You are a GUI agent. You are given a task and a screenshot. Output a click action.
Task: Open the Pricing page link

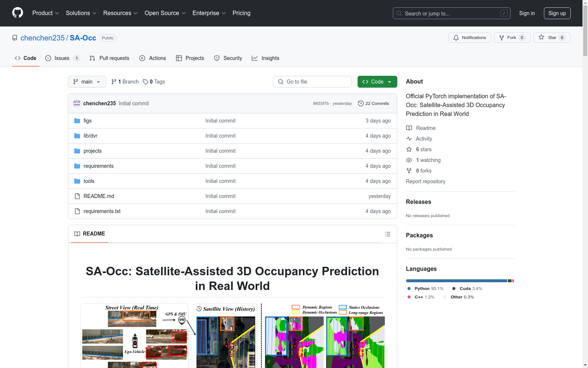pos(241,13)
